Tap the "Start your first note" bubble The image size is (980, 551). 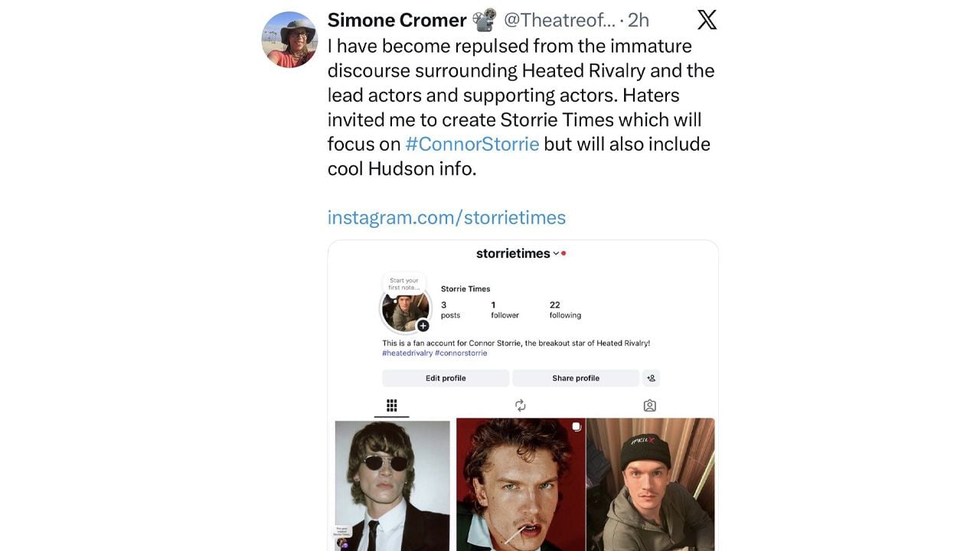point(403,284)
